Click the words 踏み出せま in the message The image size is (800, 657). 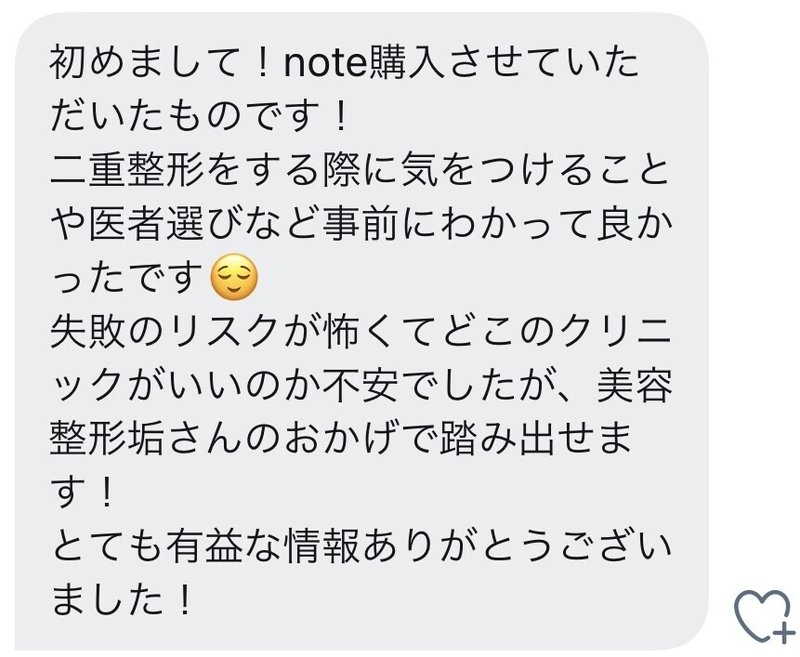tap(536, 438)
